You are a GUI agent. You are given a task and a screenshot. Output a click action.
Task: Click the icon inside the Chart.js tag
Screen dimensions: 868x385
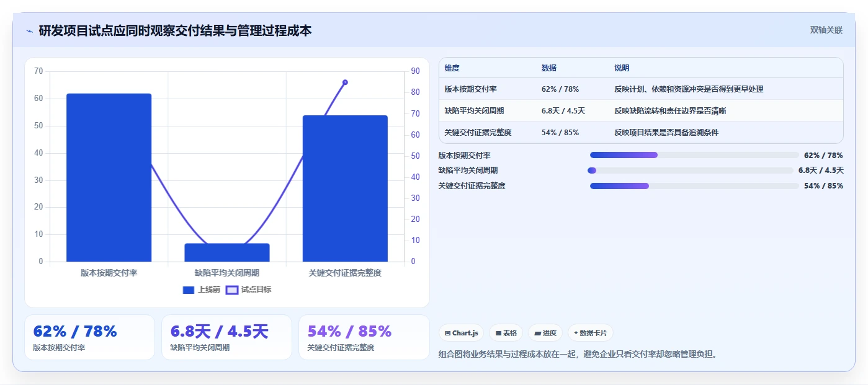point(447,333)
